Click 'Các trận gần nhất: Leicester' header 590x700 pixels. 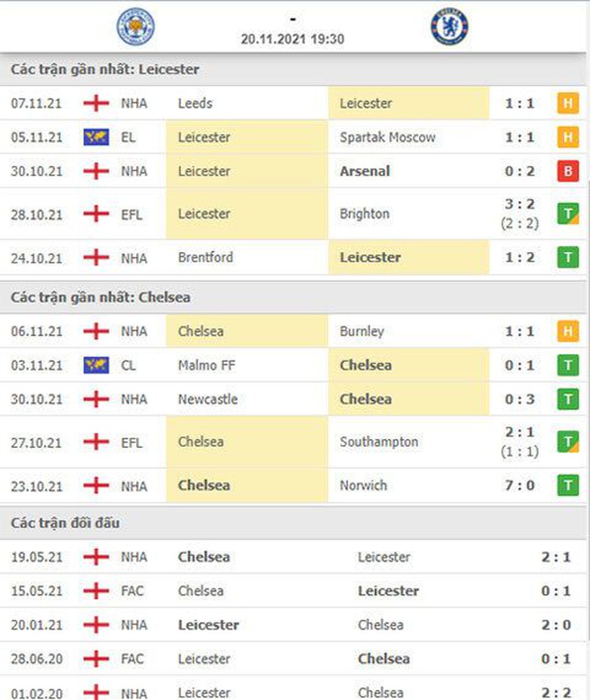pyautogui.click(x=105, y=70)
